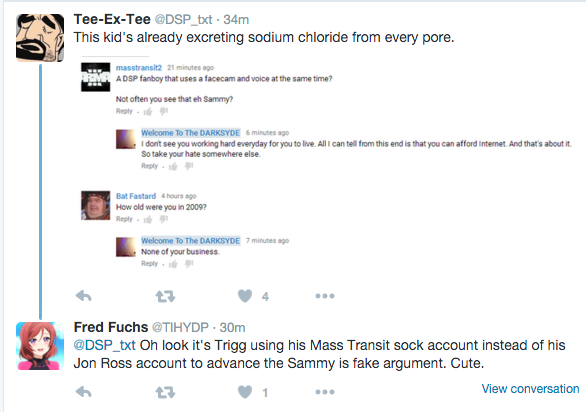This screenshot has width=586, height=412.
Task: Thumbs down Bat Fastard's comment
Action: click(x=164, y=219)
